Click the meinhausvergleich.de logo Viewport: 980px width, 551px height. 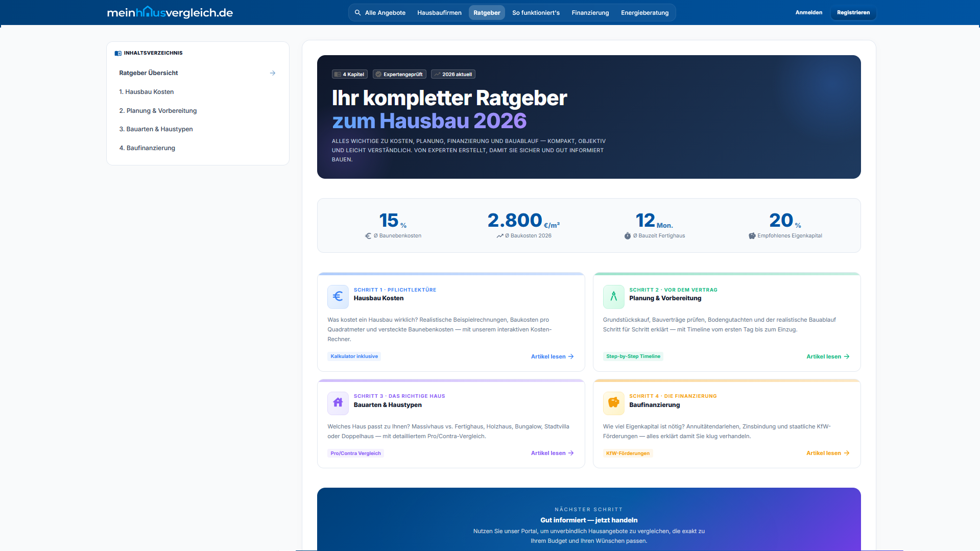[x=170, y=12]
